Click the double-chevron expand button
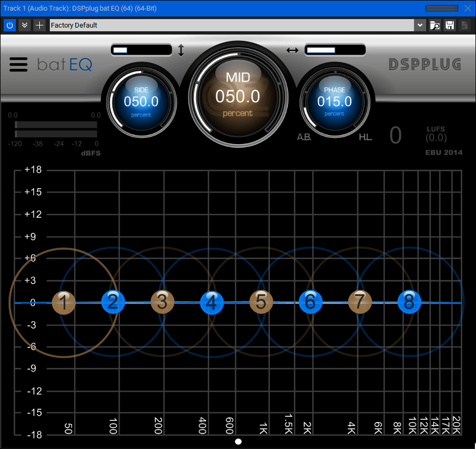 coord(24,25)
